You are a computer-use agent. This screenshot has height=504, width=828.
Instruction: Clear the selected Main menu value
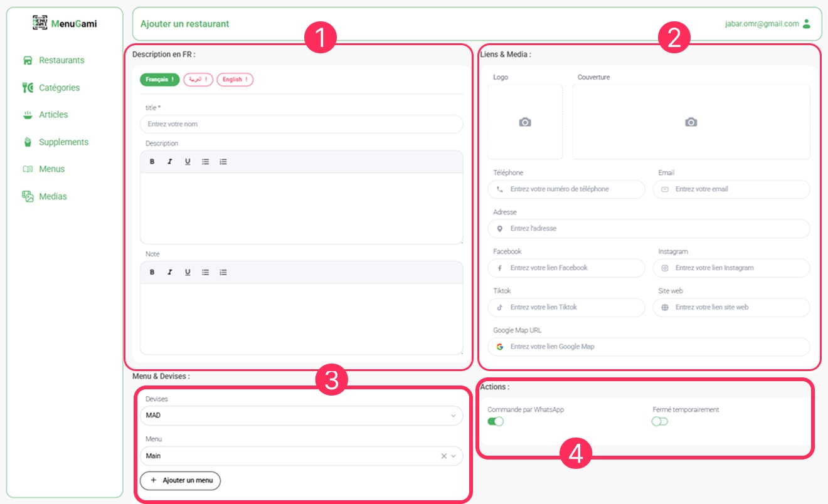(443, 456)
